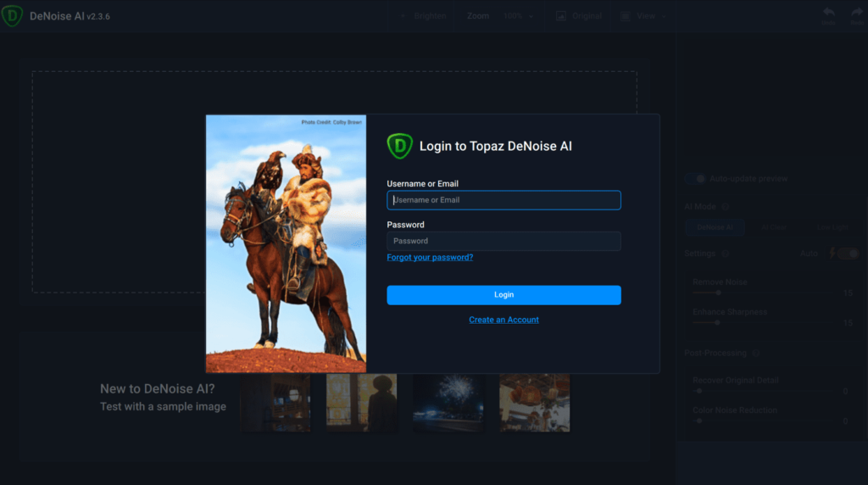Select the DeNoise AI mode tab
Image resolution: width=868 pixels, height=485 pixels.
715,227
